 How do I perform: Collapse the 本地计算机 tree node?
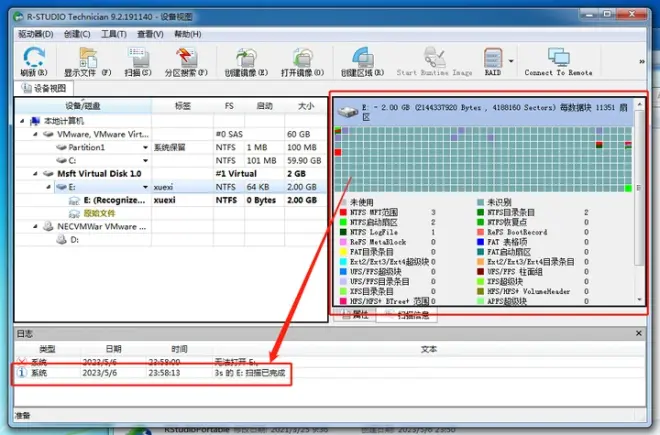22,121
